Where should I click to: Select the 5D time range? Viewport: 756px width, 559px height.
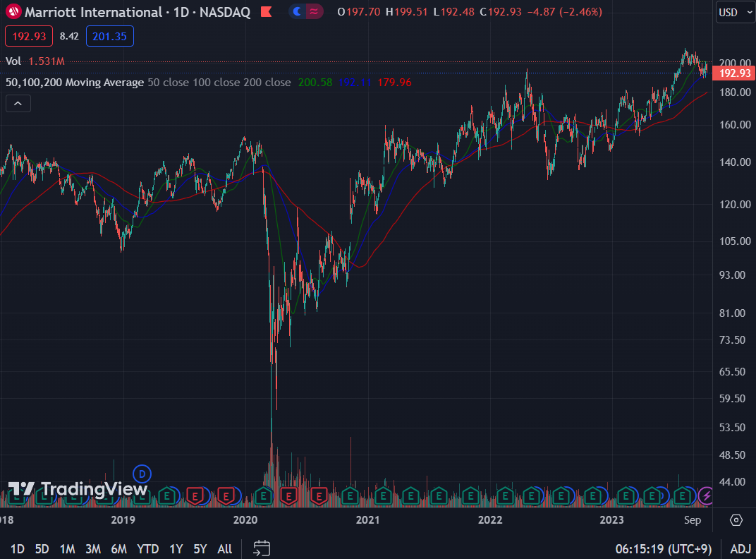42,549
